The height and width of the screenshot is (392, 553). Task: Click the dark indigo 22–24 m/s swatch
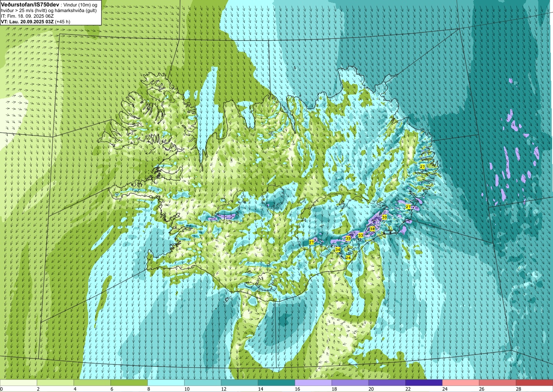424,383
